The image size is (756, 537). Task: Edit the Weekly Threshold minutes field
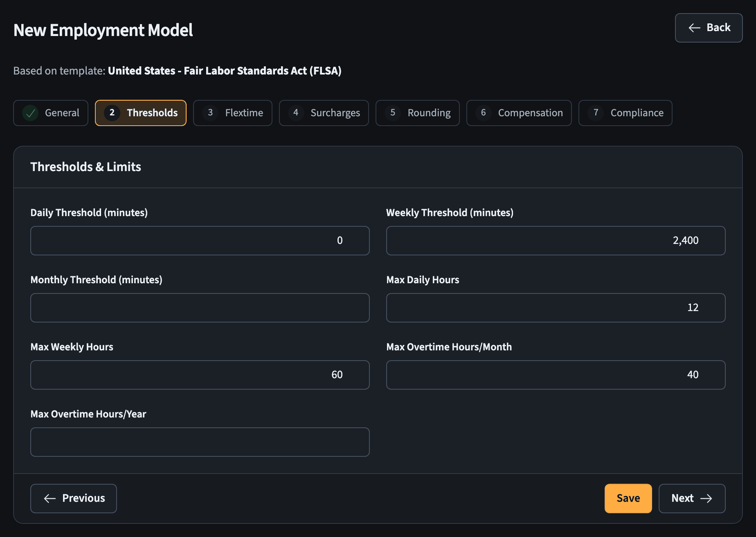click(x=556, y=241)
